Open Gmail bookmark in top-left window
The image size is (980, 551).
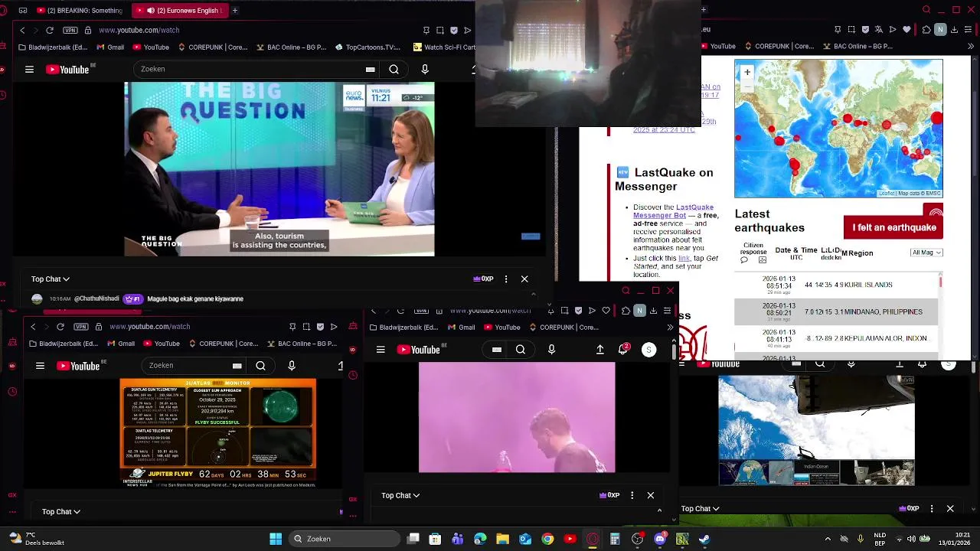(110, 47)
